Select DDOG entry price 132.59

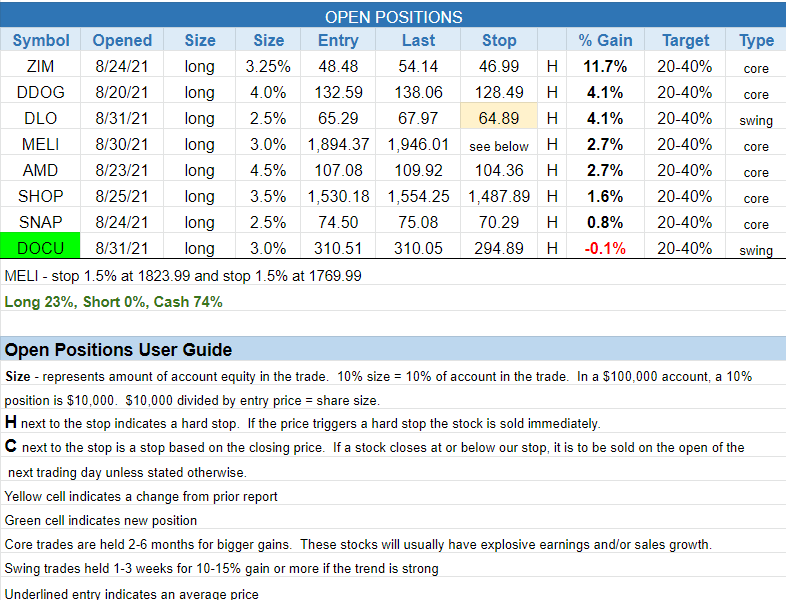tap(338, 92)
